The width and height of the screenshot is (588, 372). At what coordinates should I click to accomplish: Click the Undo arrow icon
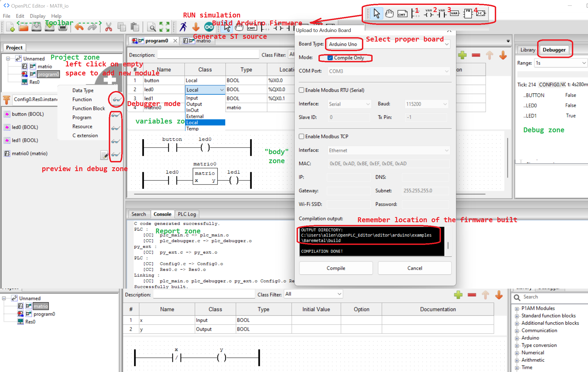point(79,27)
